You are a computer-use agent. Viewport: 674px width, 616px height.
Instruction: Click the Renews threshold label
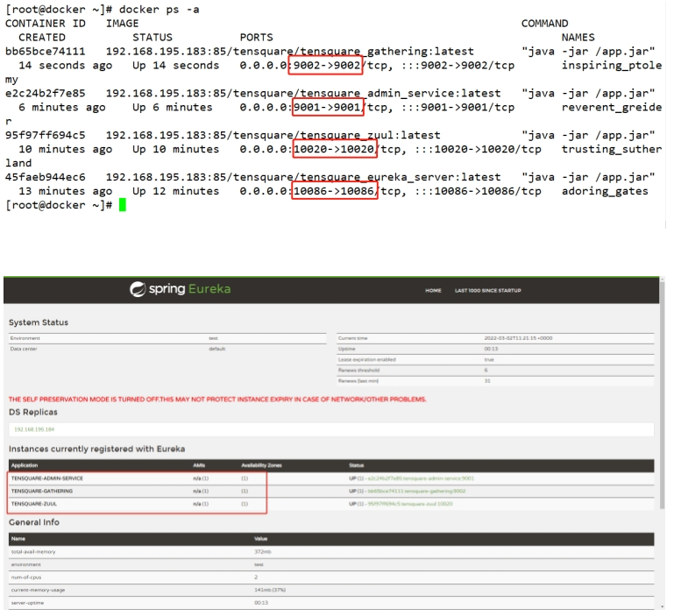[358, 370]
